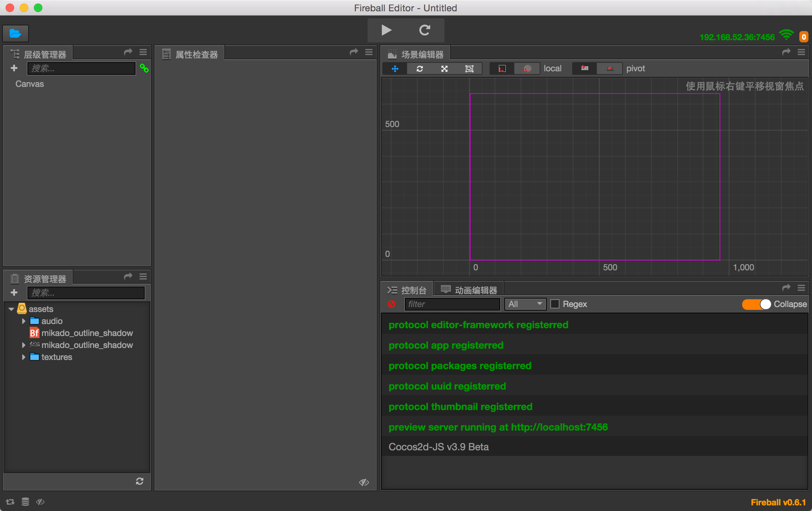The height and width of the screenshot is (511, 812).
Task: Set handle position to center icon
Action: tap(610, 69)
